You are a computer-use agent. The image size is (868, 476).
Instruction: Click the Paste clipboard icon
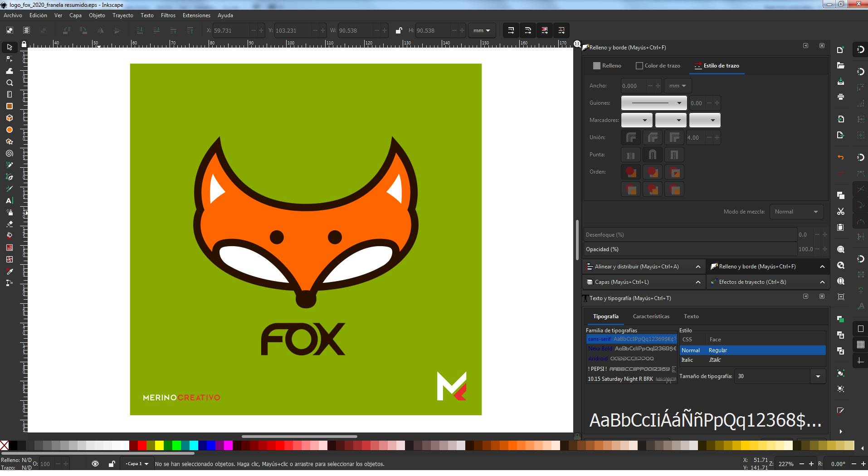click(841, 227)
